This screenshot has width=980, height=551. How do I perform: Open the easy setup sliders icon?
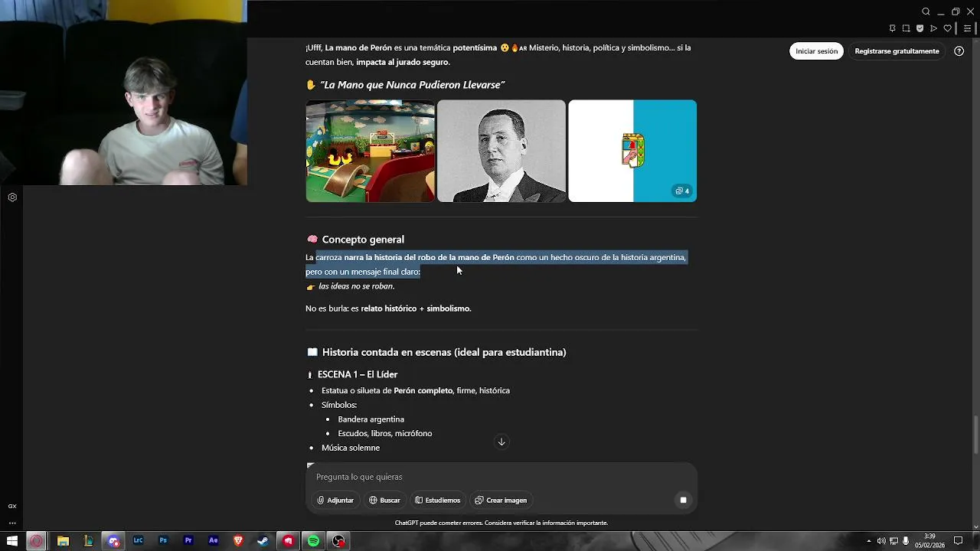pyautogui.click(x=967, y=28)
